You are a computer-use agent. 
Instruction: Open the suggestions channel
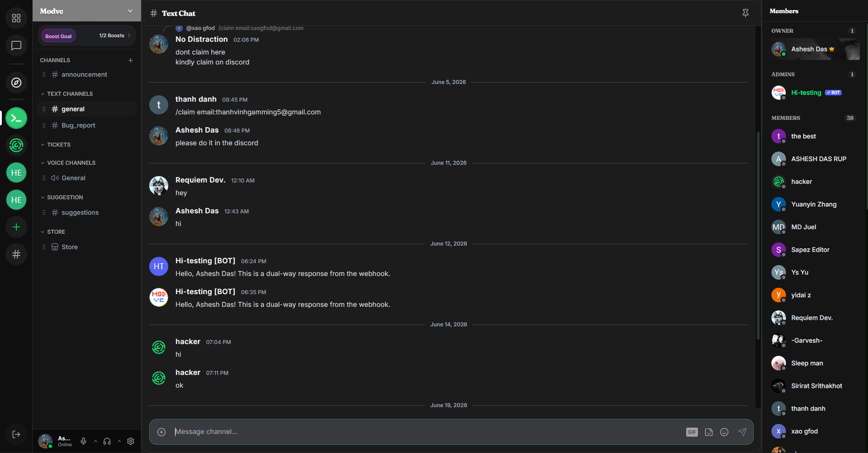pyautogui.click(x=87, y=212)
